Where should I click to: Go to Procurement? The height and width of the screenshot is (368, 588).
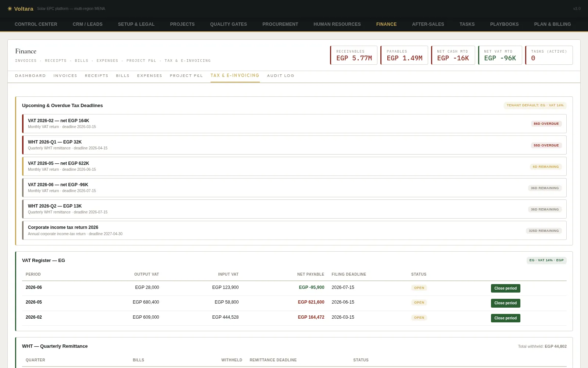(x=280, y=24)
